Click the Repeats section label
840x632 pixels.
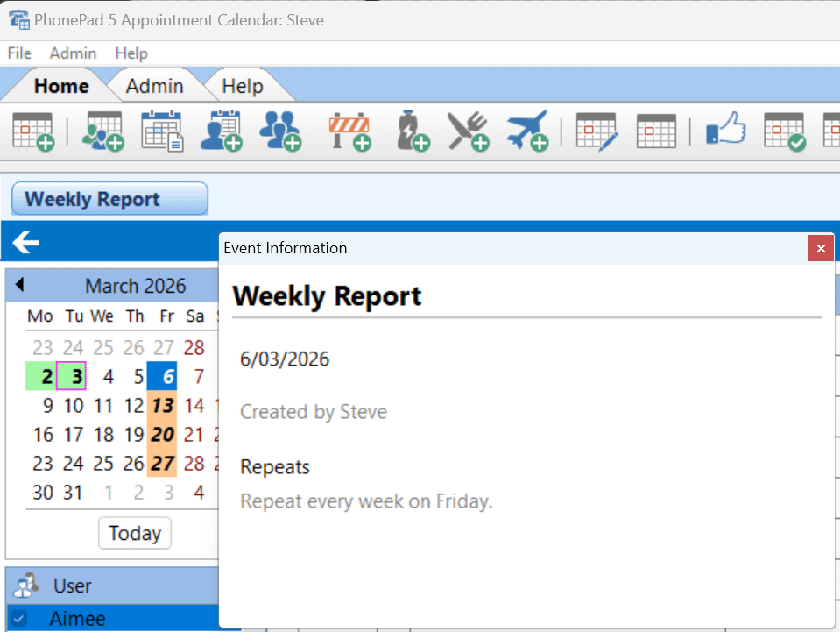275,467
